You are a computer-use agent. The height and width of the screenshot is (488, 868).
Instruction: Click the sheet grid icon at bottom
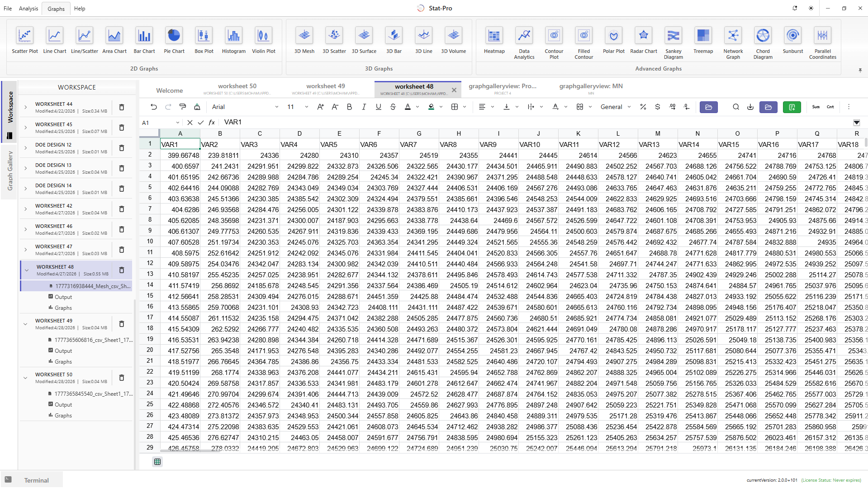tap(157, 462)
